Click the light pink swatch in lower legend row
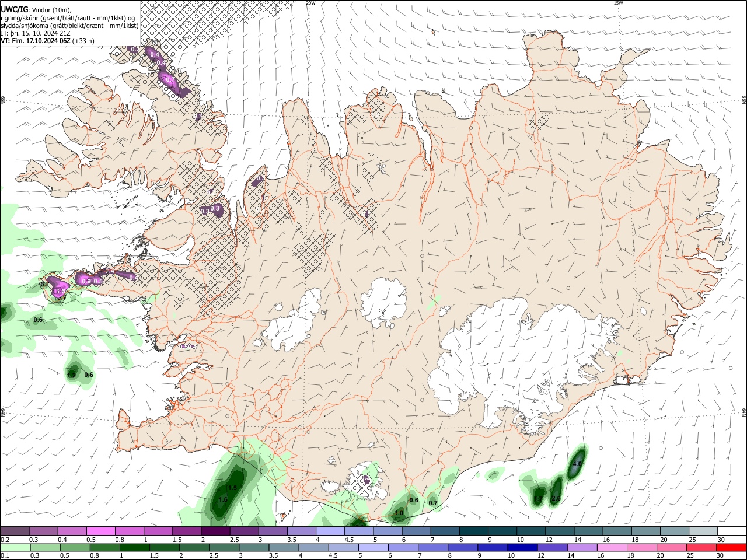 coord(612,548)
